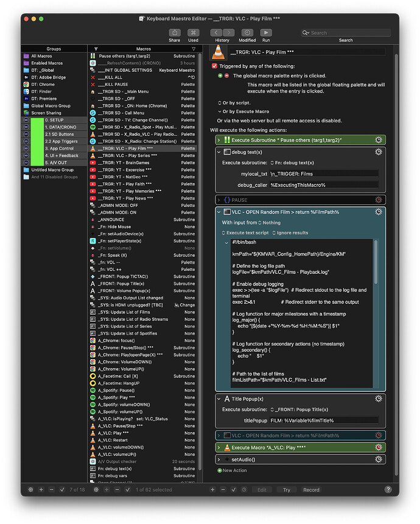Open gear menu for Execute Subroutine action
This screenshot has width=420, height=524.
tap(378, 140)
